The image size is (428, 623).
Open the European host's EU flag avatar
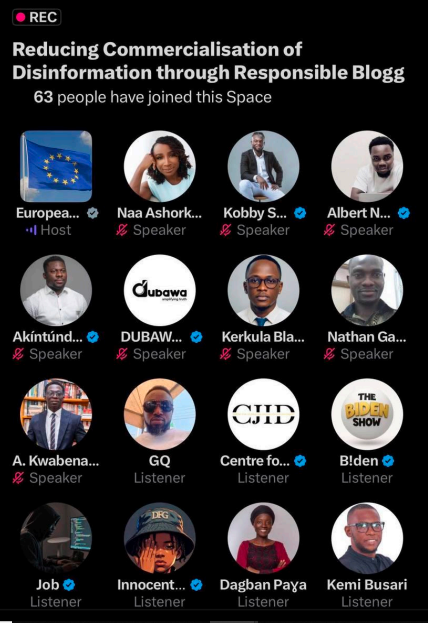pyautogui.click(x=56, y=166)
